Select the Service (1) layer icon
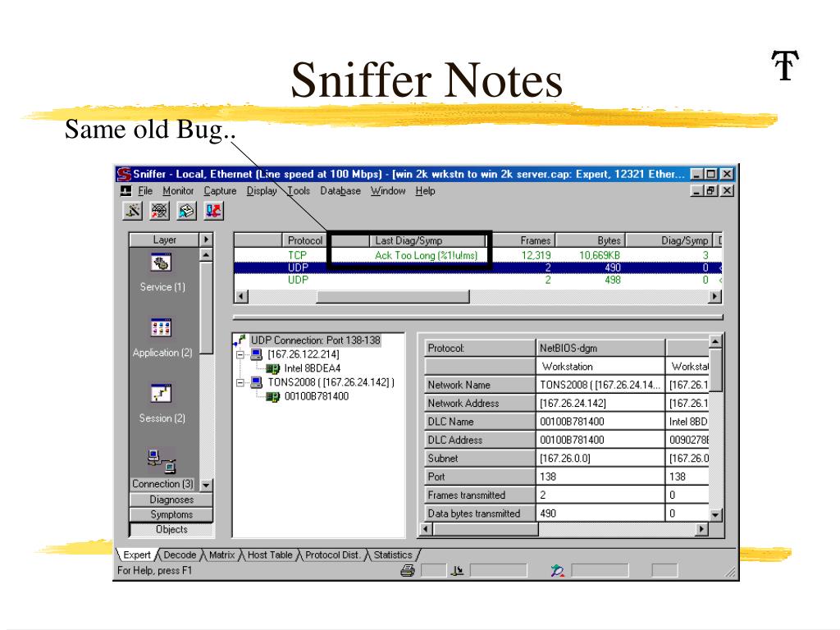The image size is (840, 630). pos(162,263)
